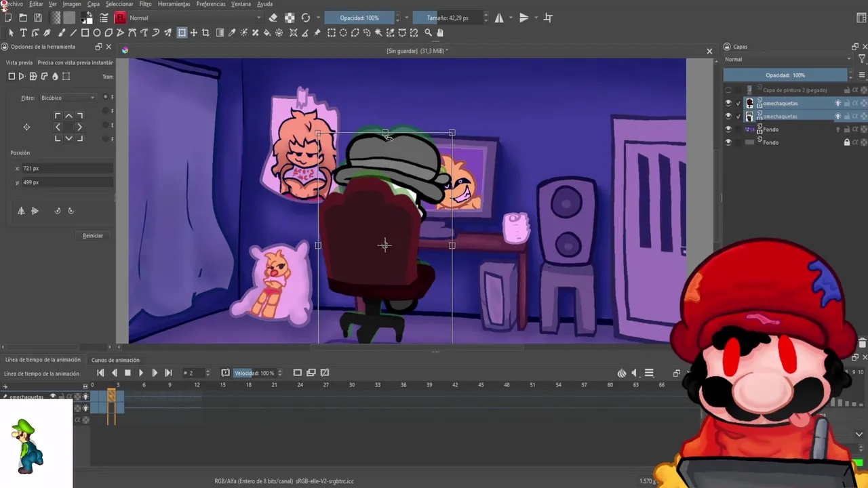
Task: Open the brush blending mode Normal dropdown
Action: (x=195, y=18)
